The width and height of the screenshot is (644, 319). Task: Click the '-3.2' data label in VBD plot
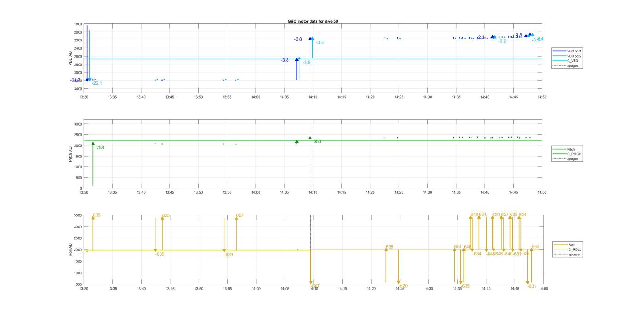pyautogui.click(x=502, y=41)
